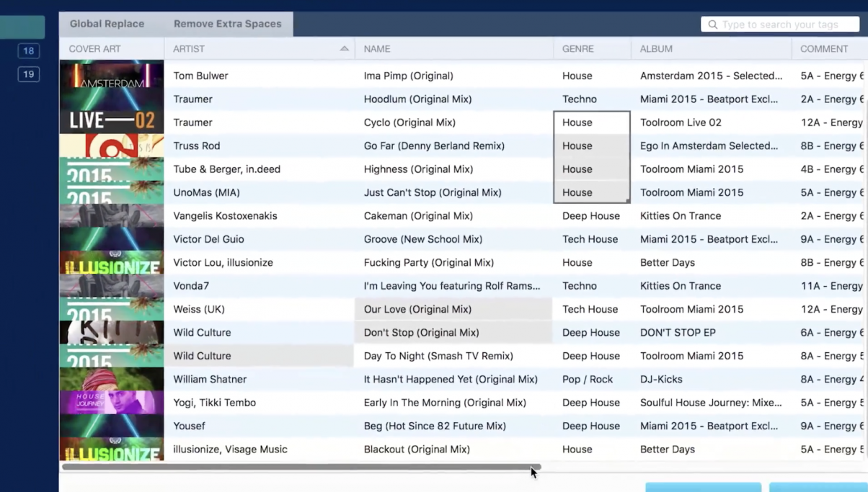
Task: Click the Cover Art column header
Action: [95, 49]
